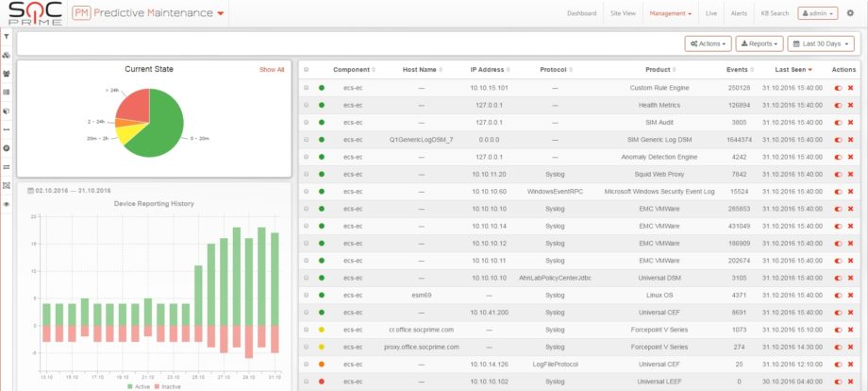The height and width of the screenshot is (391, 868).
Task: Click the calendar icon next to 02.10.2016
Action: [x=30, y=191]
